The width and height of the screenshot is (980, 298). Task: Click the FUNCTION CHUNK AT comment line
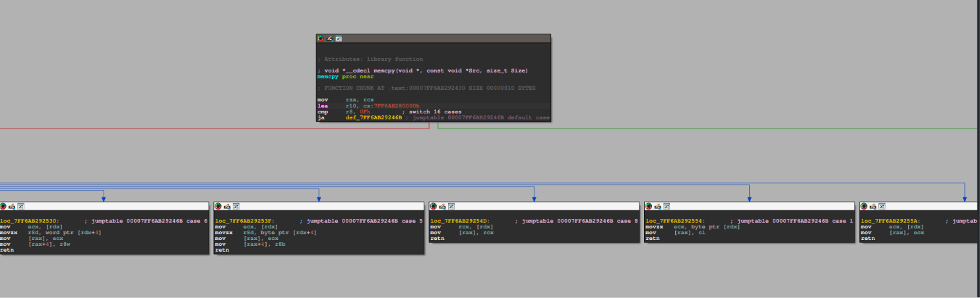(x=426, y=88)
